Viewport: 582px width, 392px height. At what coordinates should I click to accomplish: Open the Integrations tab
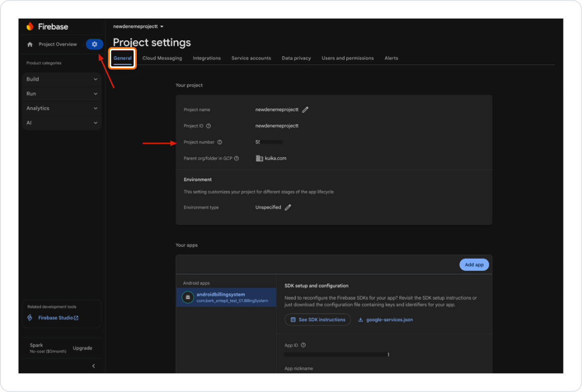tap(207, 58)
